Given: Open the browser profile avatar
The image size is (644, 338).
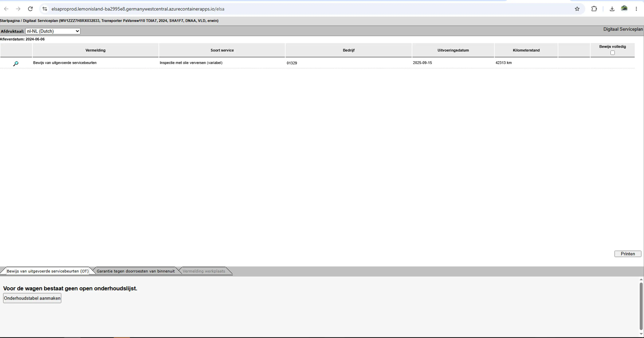Looking at the screenshot, I should 624,9.
